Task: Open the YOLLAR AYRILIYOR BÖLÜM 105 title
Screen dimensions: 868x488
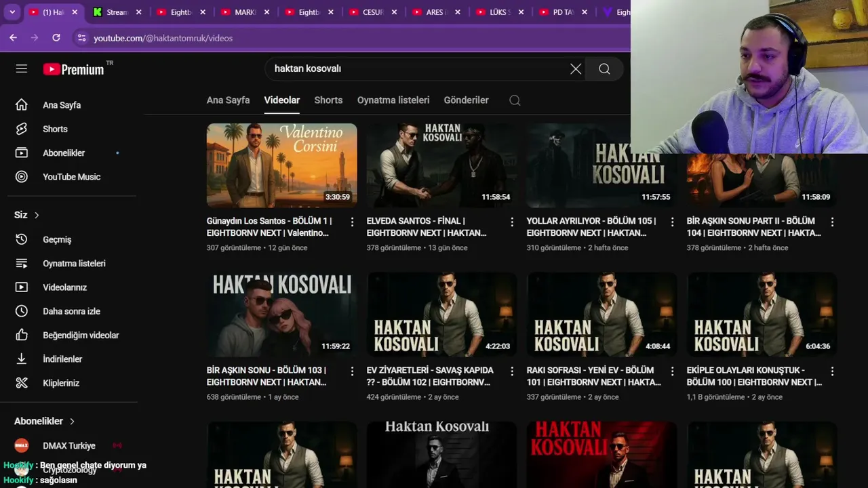Action: tap(591, 227)
